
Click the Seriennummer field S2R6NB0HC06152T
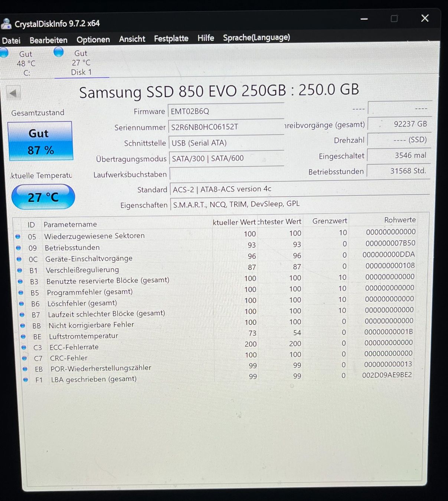pyautogui.click(x=226, y=127)
